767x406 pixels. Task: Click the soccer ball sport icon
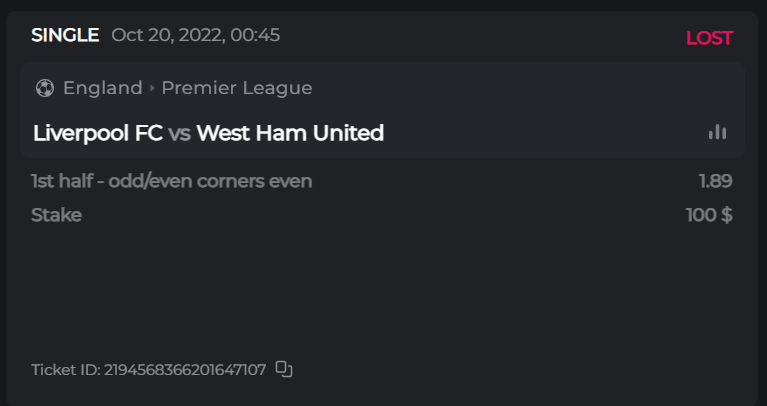[44, 88]
